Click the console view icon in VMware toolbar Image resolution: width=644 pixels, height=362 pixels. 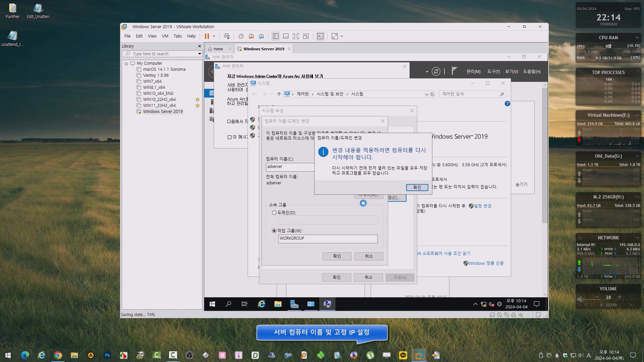[x=320, y=36]
